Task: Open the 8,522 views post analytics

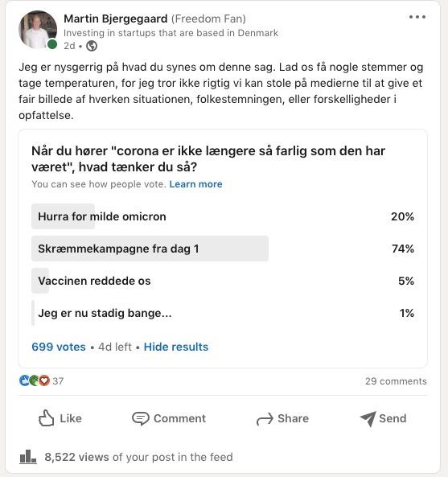Action: (x=138, y=457)
